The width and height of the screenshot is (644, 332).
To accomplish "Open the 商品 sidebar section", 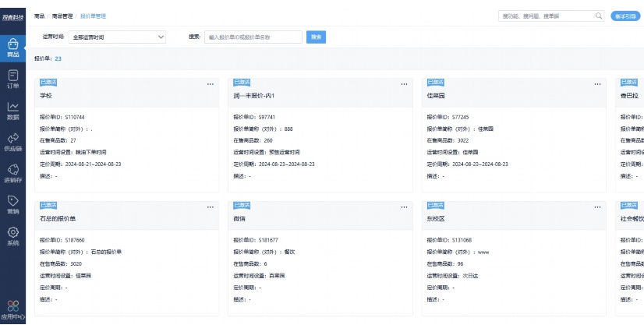I will click(x=12, y=48).
